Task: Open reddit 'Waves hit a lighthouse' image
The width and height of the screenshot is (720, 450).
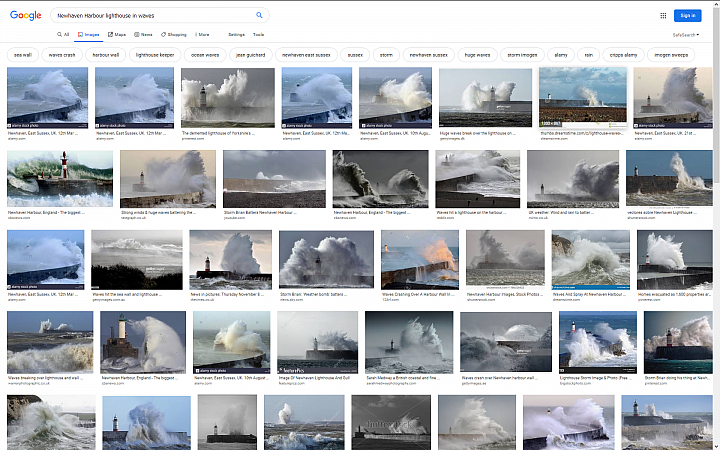Action: click(x=478, y=179)
